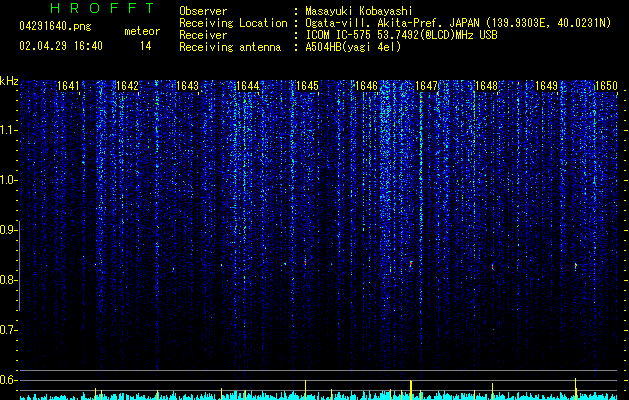The height and width of the screenshot is (400, 629).
Task: Click the meteor count value 14
Action: (x=145, y=46)
